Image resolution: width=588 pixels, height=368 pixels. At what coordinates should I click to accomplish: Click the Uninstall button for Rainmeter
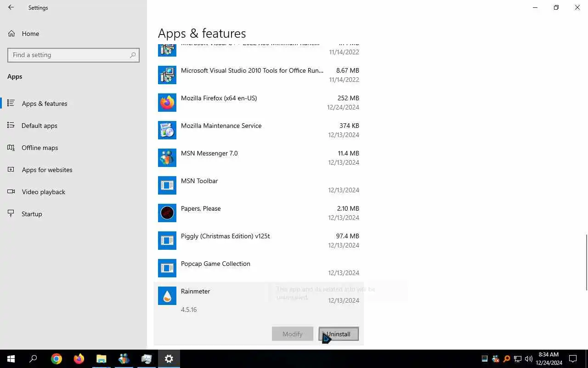point(339,334)
